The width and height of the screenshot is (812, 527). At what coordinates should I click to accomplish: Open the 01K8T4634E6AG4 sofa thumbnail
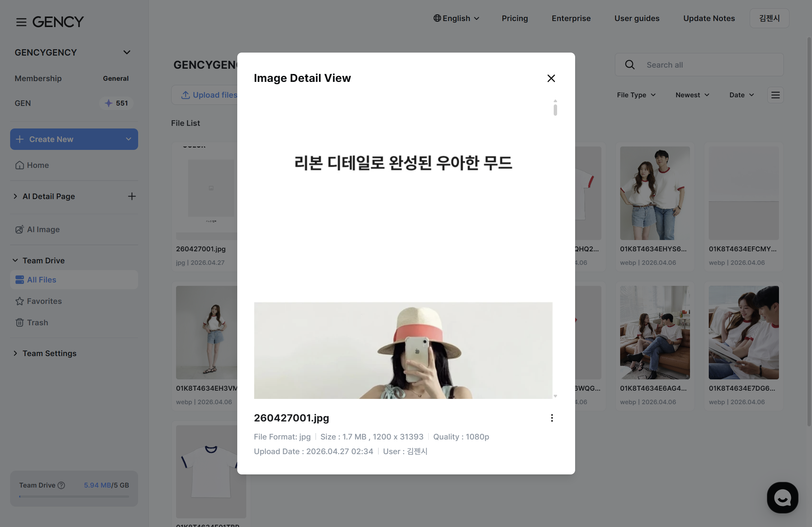655,332
